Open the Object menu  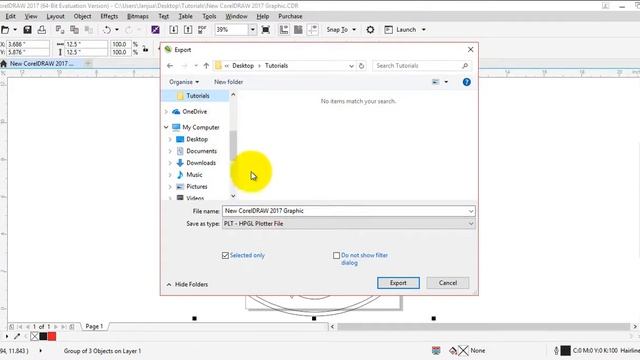[82, 16]
